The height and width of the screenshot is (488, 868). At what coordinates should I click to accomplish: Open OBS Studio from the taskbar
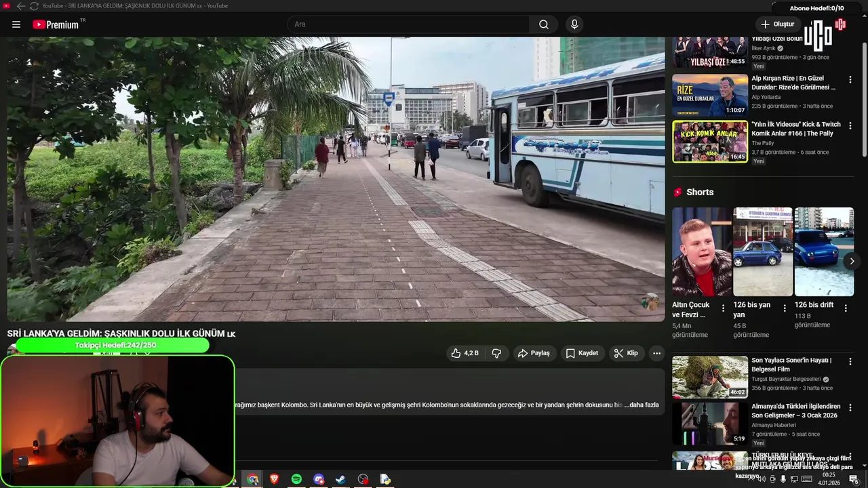tap(363, 479)
